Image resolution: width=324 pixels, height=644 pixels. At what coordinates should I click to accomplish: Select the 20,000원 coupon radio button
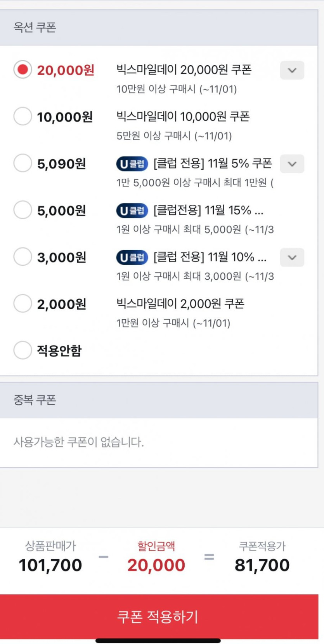[23, 70]
